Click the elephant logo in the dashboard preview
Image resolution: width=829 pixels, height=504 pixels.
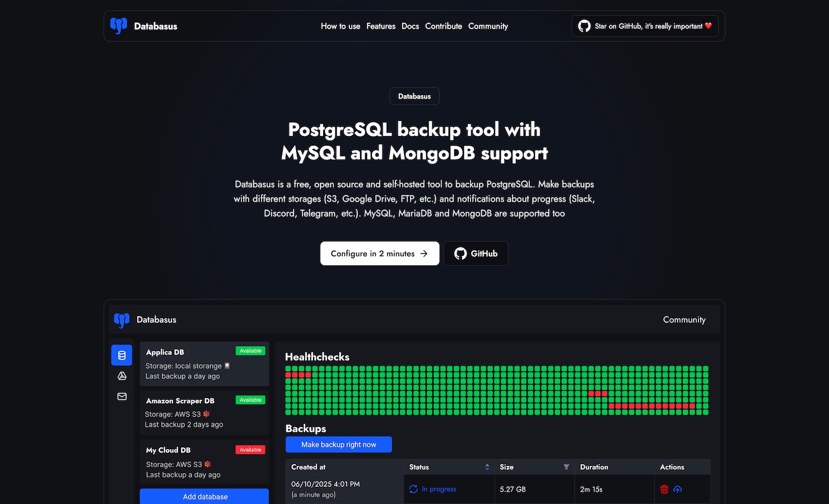pos(122,320)
